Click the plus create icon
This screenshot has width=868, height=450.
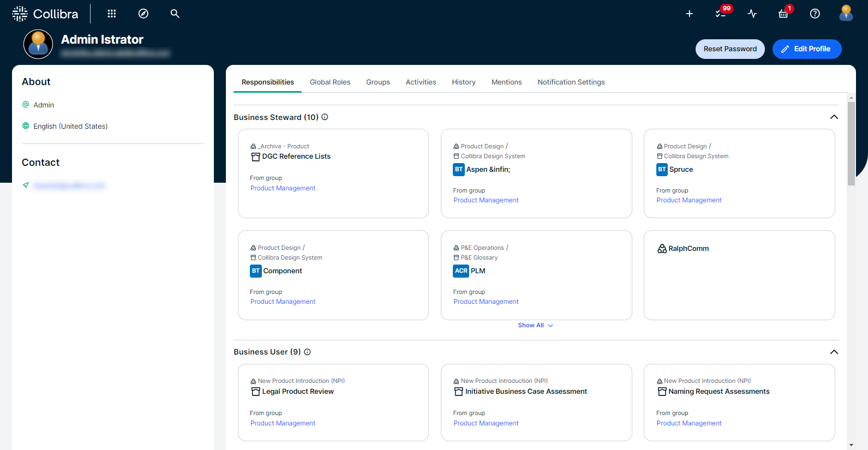pos(690,14)
